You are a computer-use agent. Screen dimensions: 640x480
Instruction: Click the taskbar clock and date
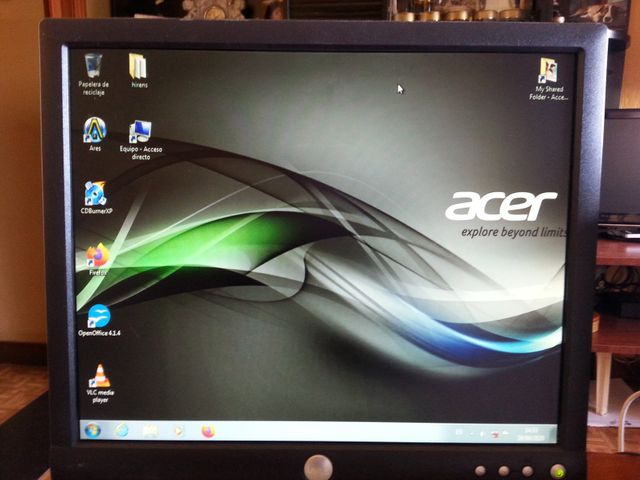(531, 434)
